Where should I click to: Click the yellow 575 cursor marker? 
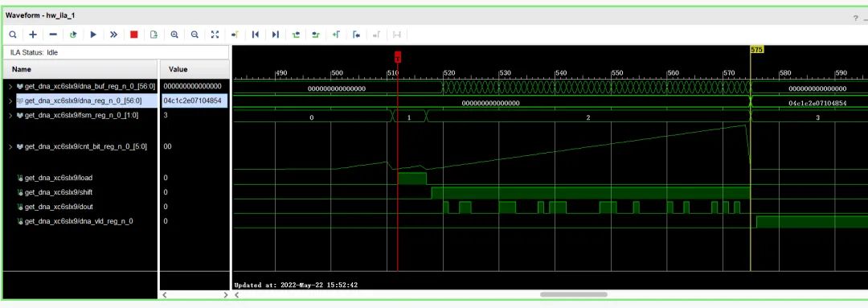point(757,50)
